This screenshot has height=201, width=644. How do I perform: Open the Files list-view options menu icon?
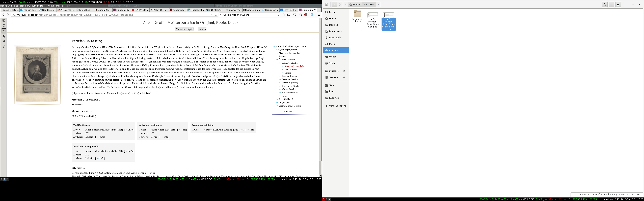618,5
